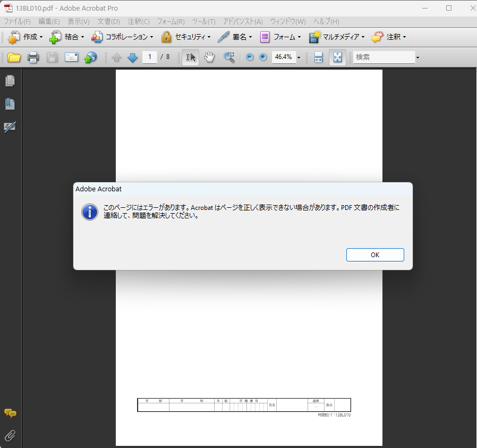Click the save floppy disk icon
477x448 pixels.
pyautogui.click(x=53, y=57)
